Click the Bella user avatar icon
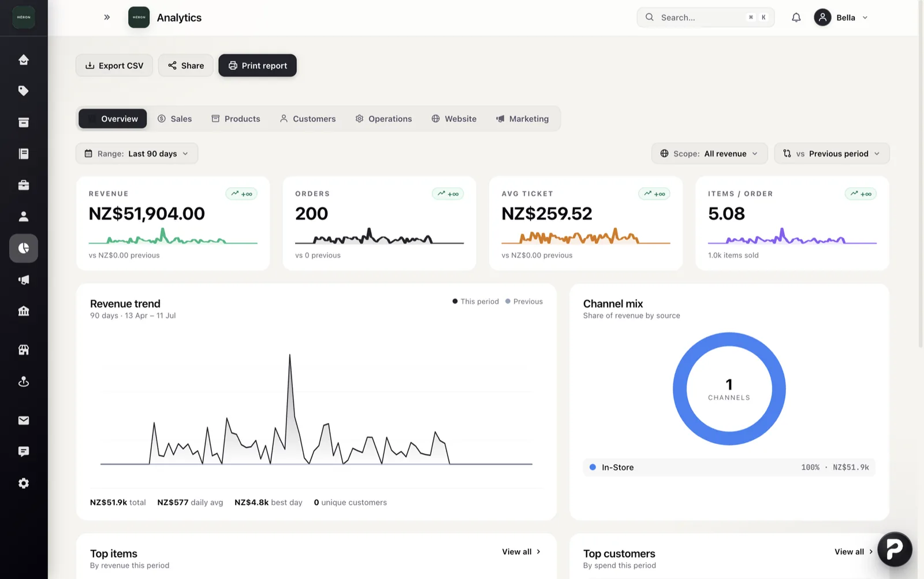Screen dimensions: 924x579 (823, 17)
